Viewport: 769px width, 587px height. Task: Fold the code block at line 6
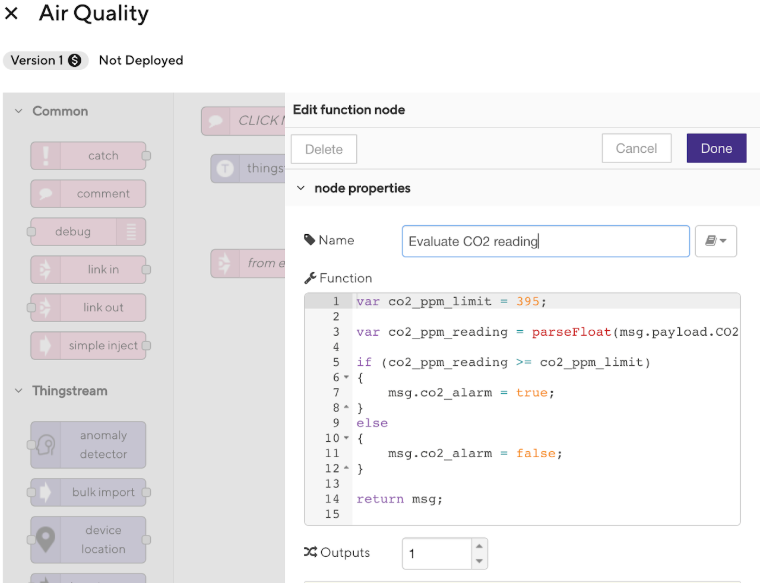[346, 377]
